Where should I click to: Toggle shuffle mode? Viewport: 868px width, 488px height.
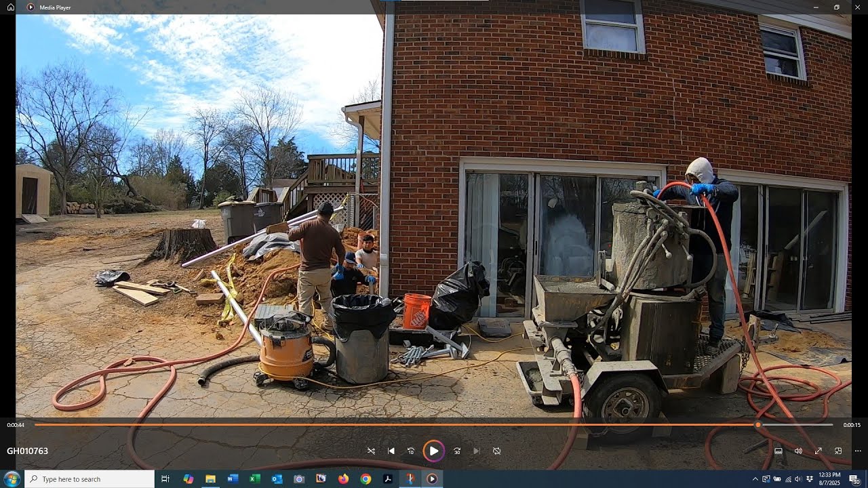point(371,451)
